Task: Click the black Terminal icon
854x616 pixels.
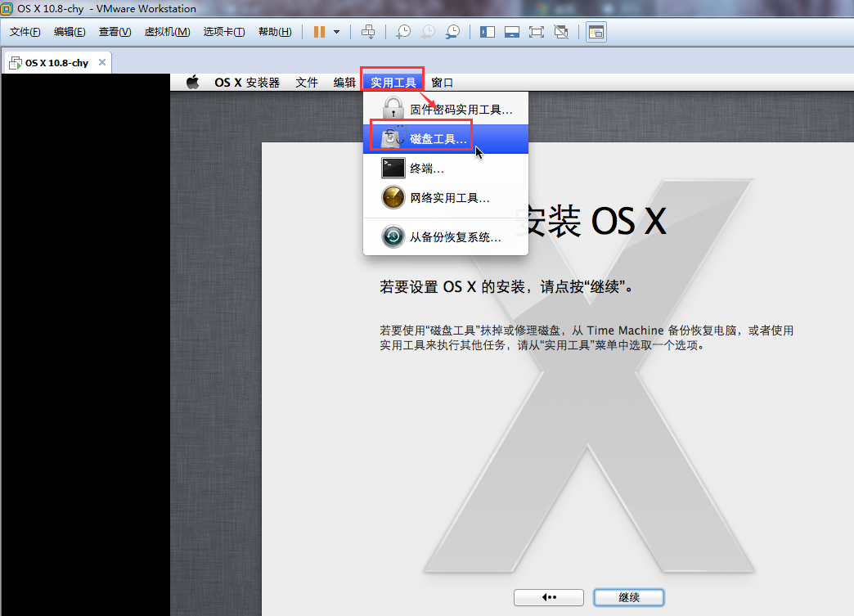Action: pos(393,169)
